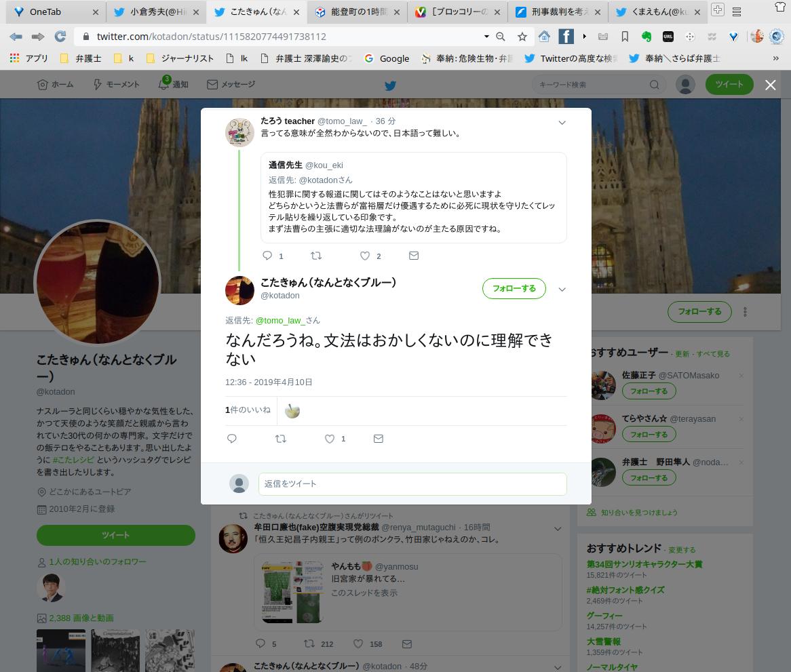Viewport: 791px width, 672px height.
Task: Open three-dot menu on profile page
Action: click(745, 311)
